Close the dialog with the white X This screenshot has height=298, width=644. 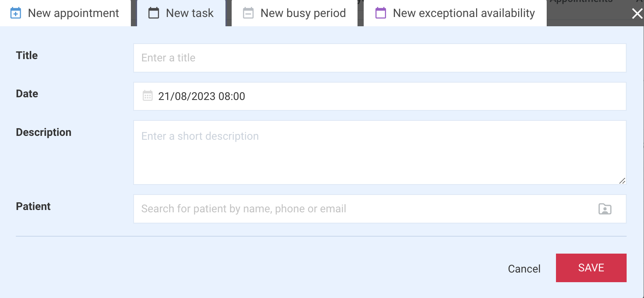click(x=637, y=14)
